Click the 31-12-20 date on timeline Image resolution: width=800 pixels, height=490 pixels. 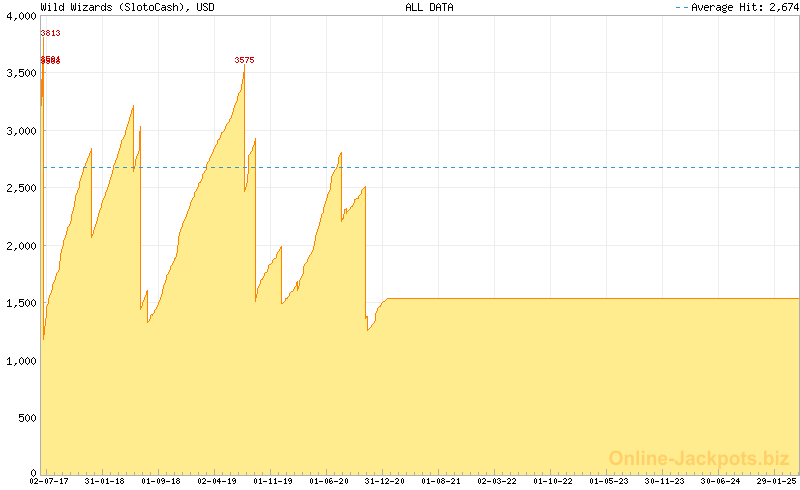coord(385,481)
